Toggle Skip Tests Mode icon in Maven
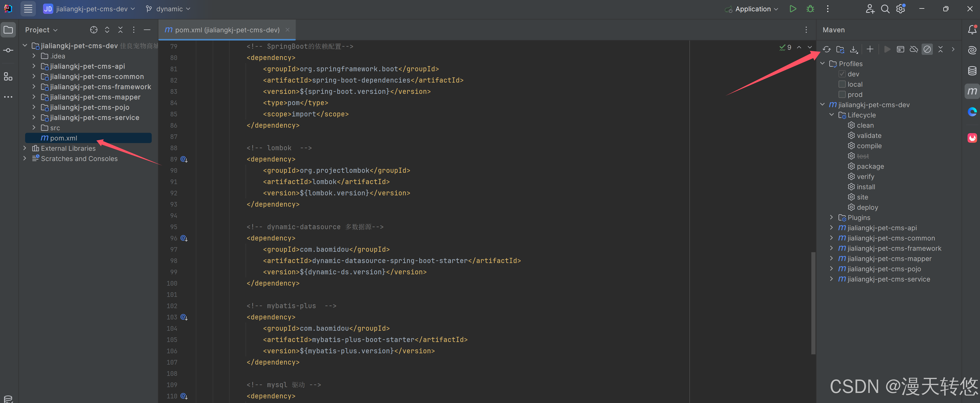The width and height of the screenshot is (980, 403). tap(927, 49)
